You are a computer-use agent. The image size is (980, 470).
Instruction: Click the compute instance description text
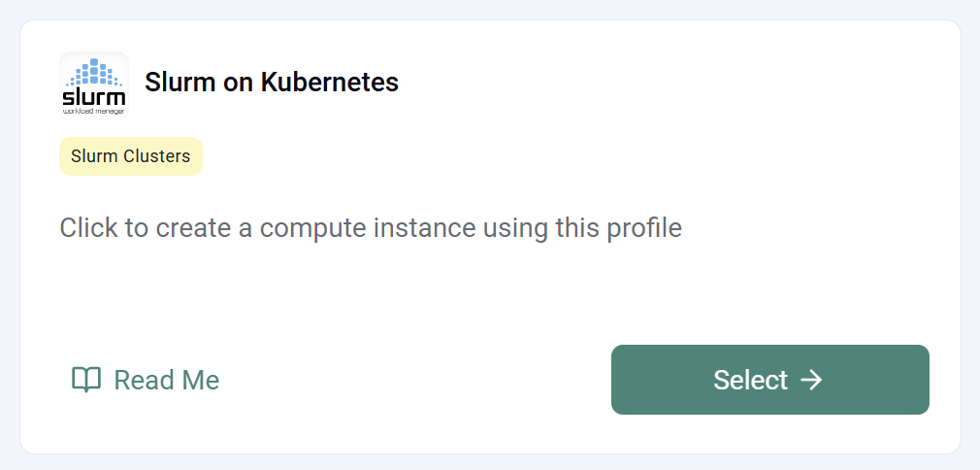point(371,228)
